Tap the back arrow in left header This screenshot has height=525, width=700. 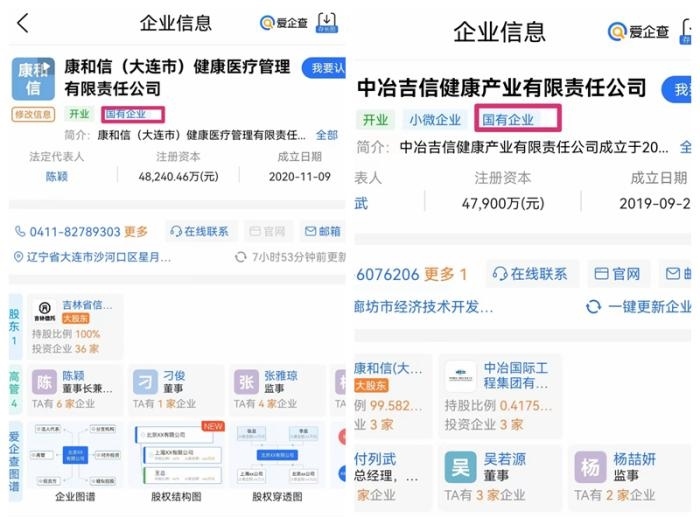(x=23, y=23)
